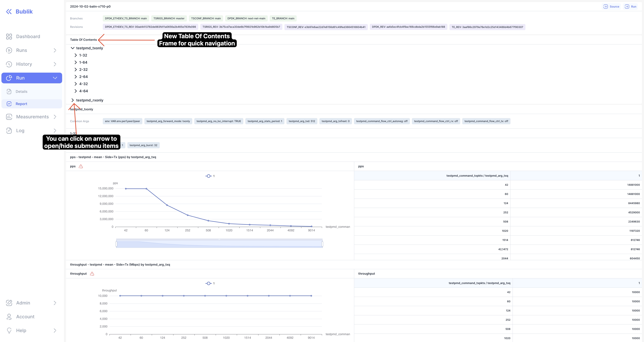Click the Admin edit icon

point(9,303)
